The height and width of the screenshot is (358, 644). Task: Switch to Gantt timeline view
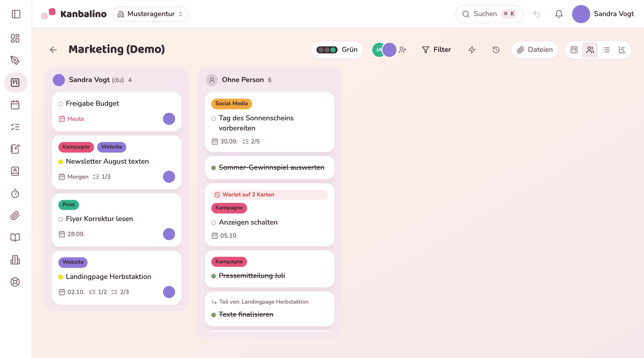pyautogui.click(x=622, y=50)
